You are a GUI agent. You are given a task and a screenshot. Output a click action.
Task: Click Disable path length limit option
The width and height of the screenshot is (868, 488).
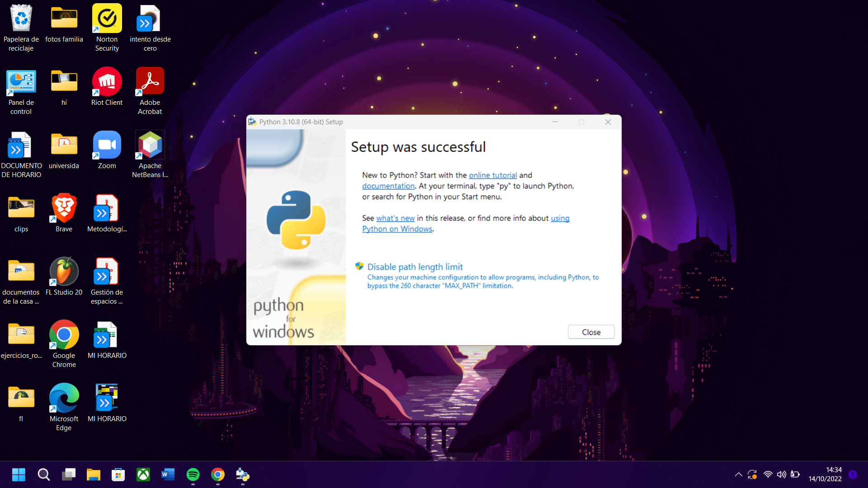415,267
